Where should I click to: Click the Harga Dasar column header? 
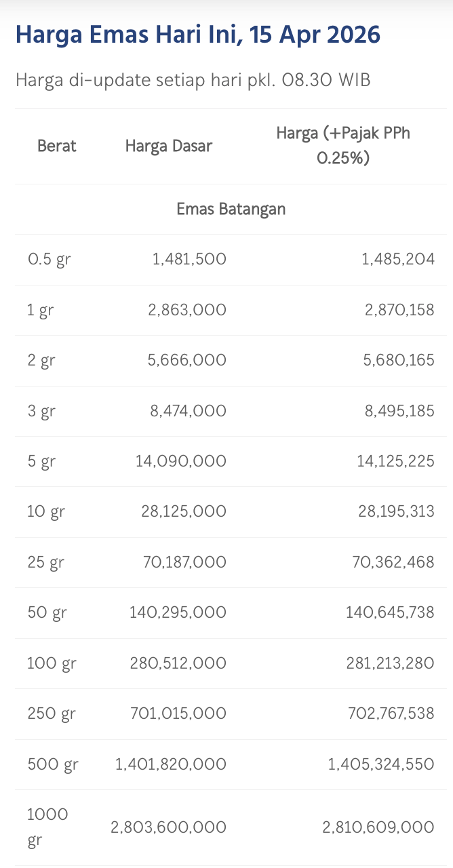(169, 146)
